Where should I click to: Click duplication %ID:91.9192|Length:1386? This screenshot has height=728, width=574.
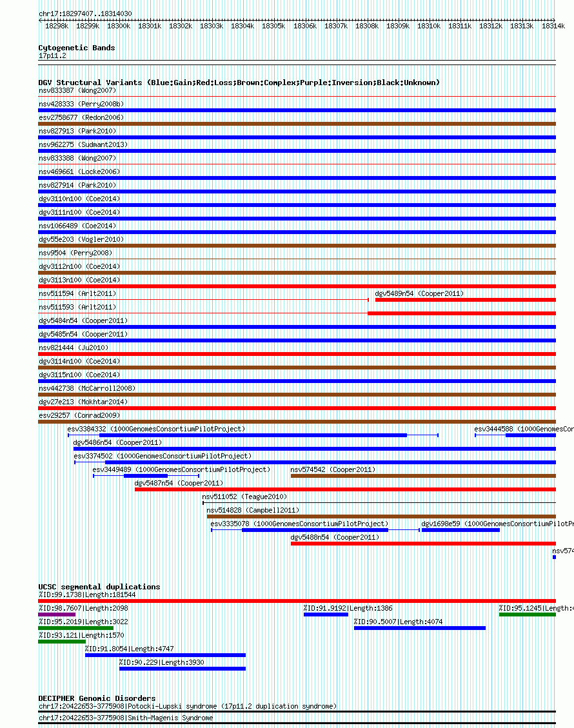click(x=348, y=608)
